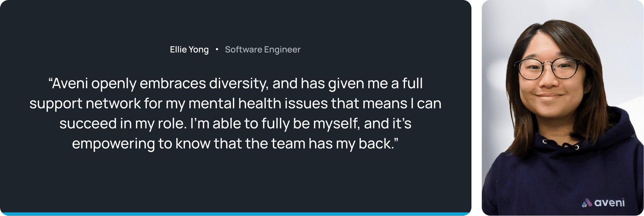This screenshot has width=644, height=216.
Task: Click the phrase mental health in the quote
Action: pyautogui.click(x=235, y=104)
